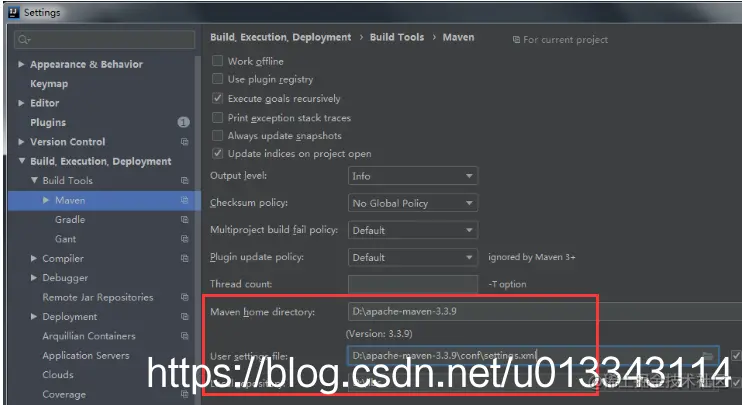Click the per-project icon beside Remote Jar Repositories
Image resolution: width=742 pixels, height=405 pixels.
185,298
